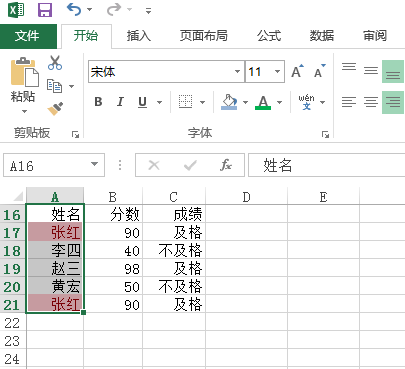This screenshot has height=369, width=405.
Task: Open the Name Box dropdown arrow
Action: coord(95,164)
